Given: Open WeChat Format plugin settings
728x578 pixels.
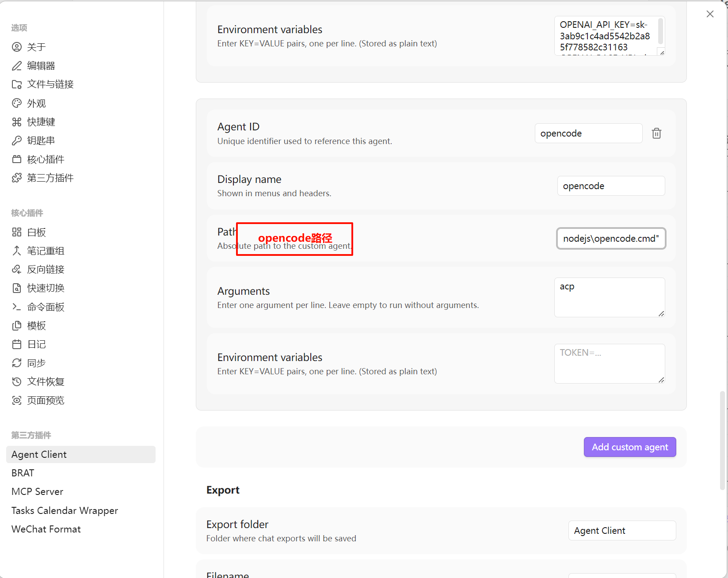Looking at the screenshot, I should click(x=81, y=529).
